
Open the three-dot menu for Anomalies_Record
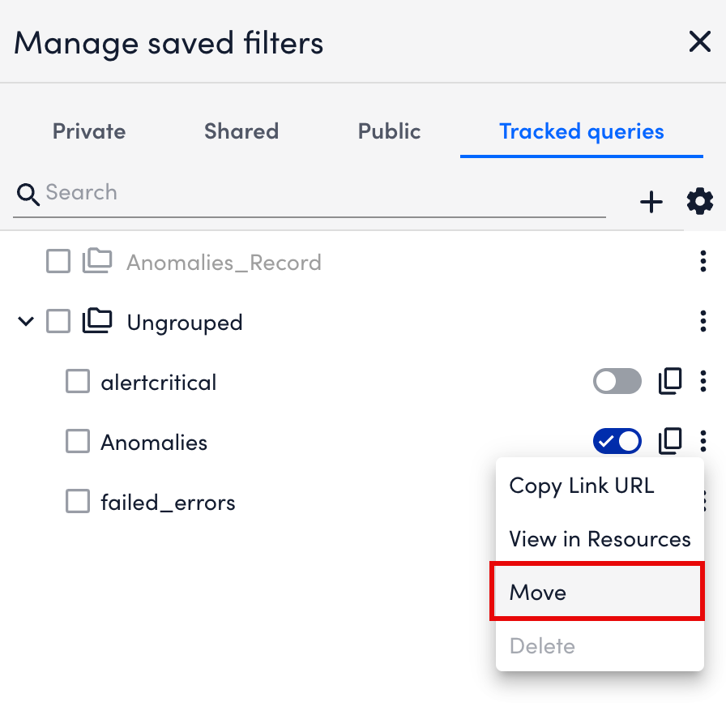pyautogui.click(x=703, y=261)
